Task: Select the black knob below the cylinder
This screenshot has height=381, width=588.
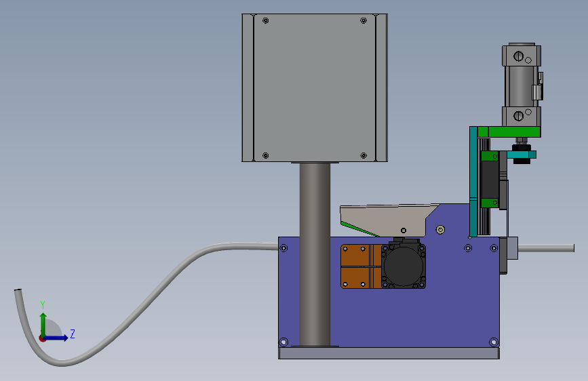Action: click(522, 161)
